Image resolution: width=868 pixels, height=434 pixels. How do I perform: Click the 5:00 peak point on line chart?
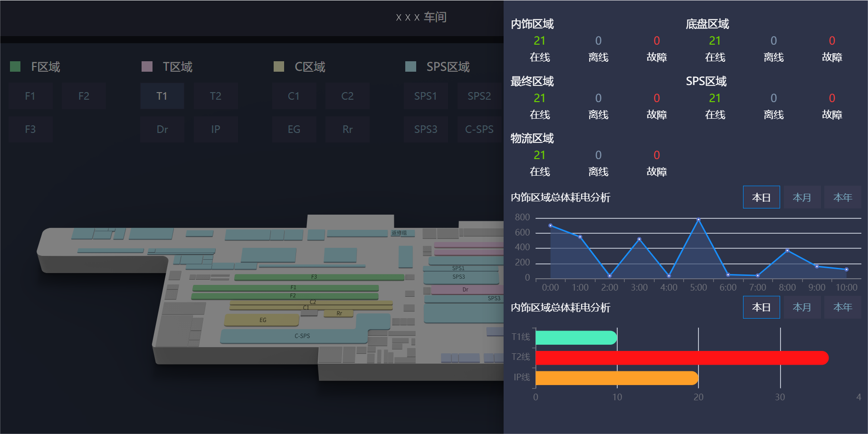698,219
